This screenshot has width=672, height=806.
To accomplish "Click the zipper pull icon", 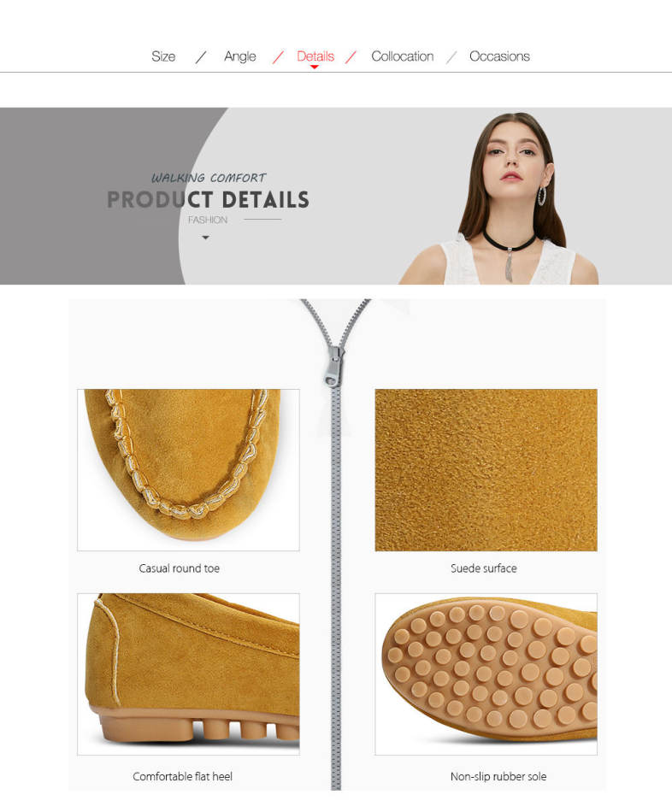I will [x=334, y=366].
